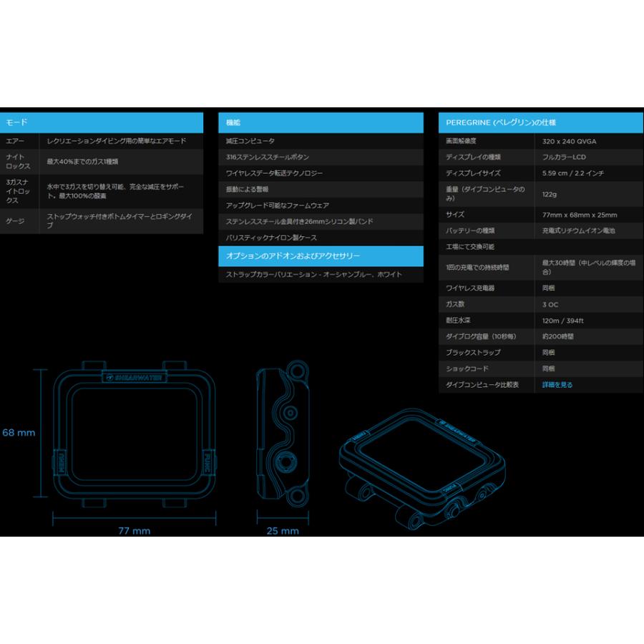
Task: Select the ブラックストラップ label
Action: pos(473,352)
